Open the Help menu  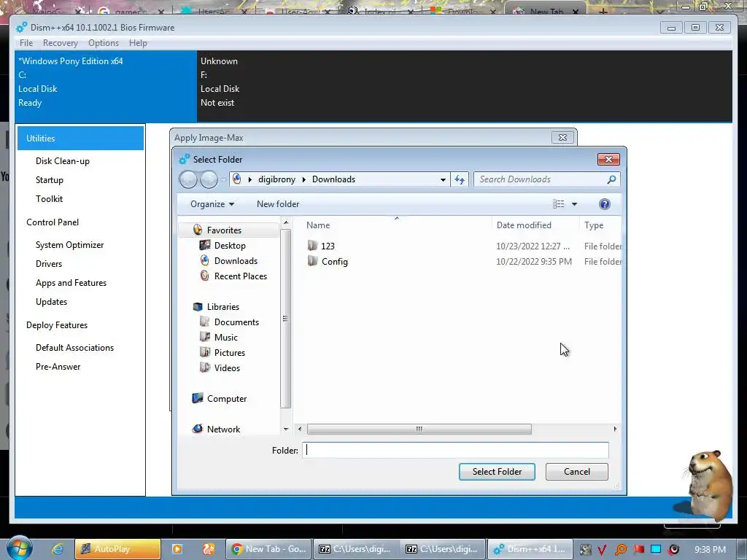click(x=138, y=43)
